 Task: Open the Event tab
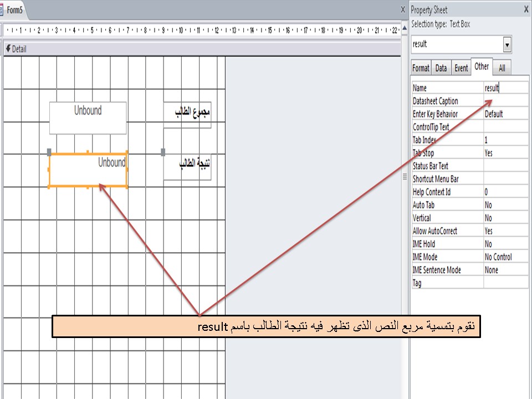[461, 67]
